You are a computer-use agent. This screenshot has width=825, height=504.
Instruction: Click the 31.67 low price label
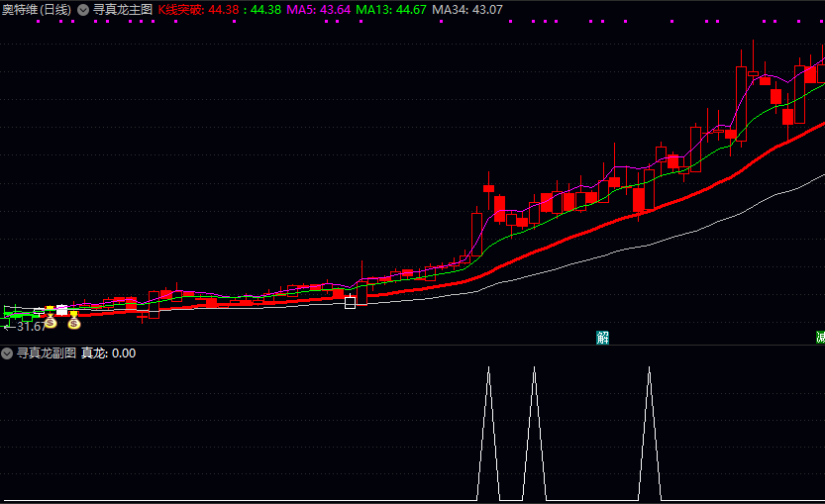pos(31,327)
